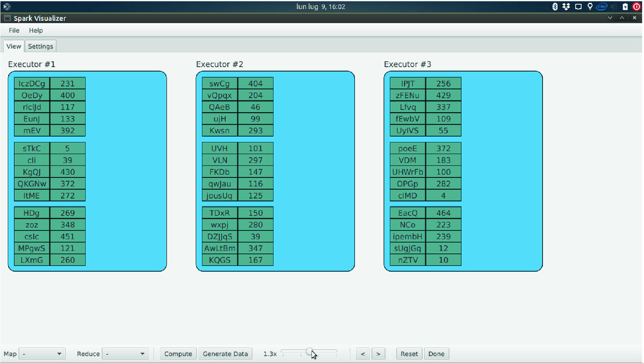This screenshot has height=363, width=644.
Task: Click the zoom slider handle
Action: tap(310, 352)
